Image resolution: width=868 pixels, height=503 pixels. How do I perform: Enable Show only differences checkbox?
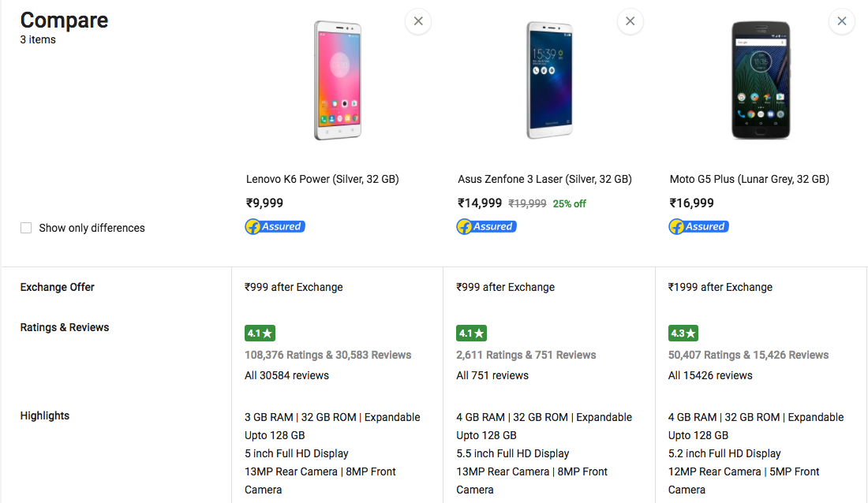pos(26,228)
